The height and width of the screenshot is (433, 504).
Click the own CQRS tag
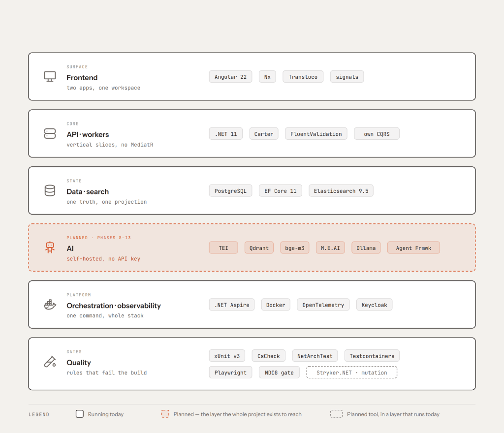point(377,134)
